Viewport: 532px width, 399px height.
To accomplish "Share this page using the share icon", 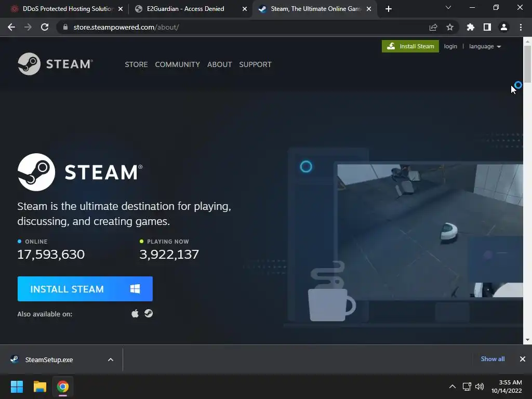I will tap(433, 27).
